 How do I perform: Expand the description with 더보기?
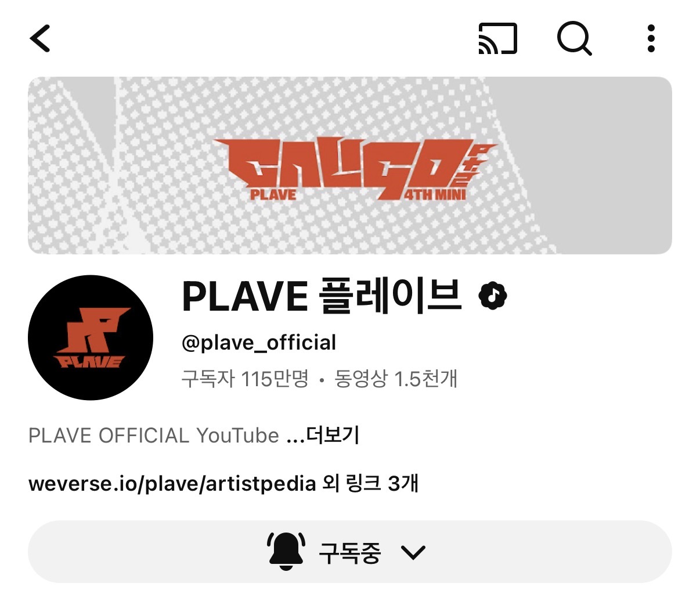333,435
